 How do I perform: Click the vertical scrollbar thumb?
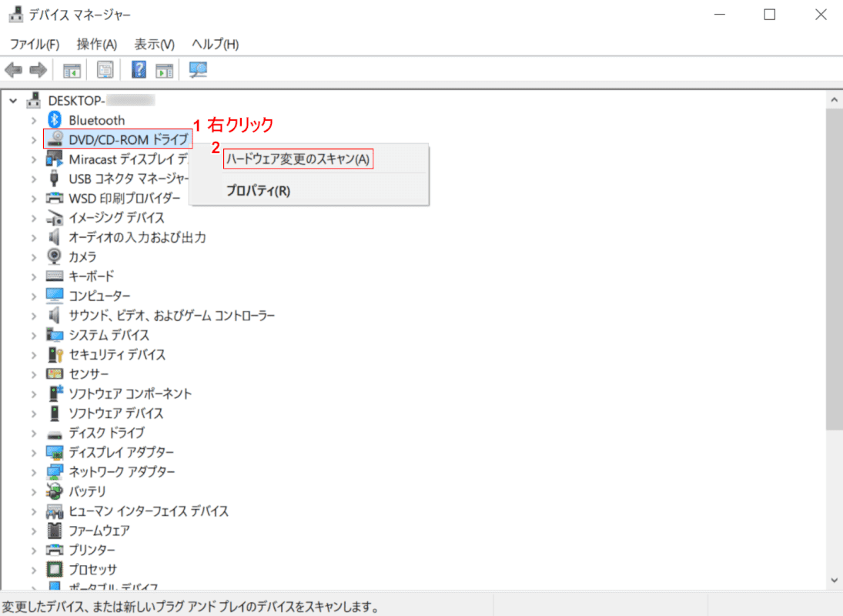pos(834,269)
